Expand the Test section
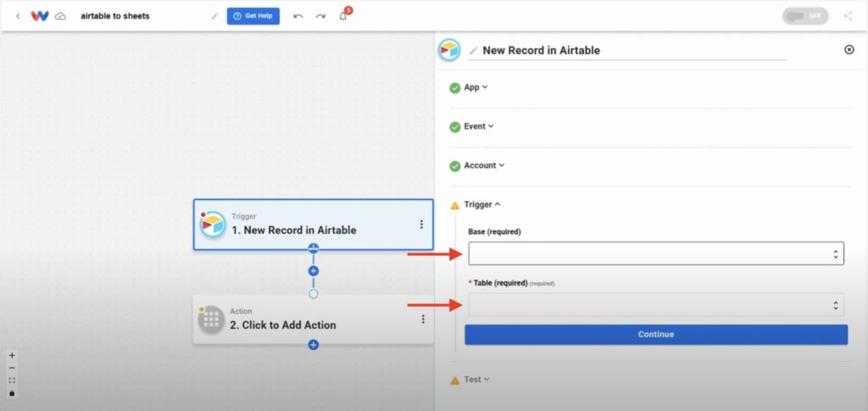 pyautogui.click(x=476, y=380)
